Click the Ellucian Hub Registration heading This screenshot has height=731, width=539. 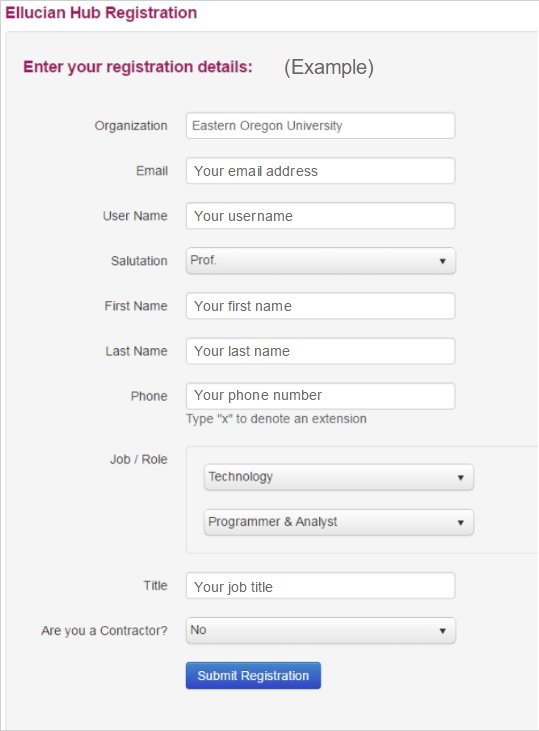pyautogui.click(x=101, y=13)
